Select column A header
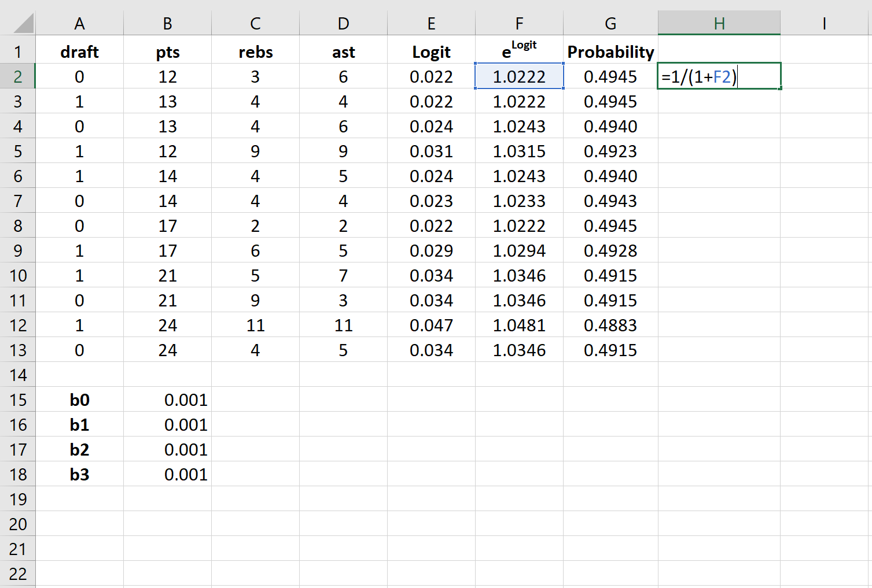The image size is (872, 588). pyautogui.click(x=79, y=24)
